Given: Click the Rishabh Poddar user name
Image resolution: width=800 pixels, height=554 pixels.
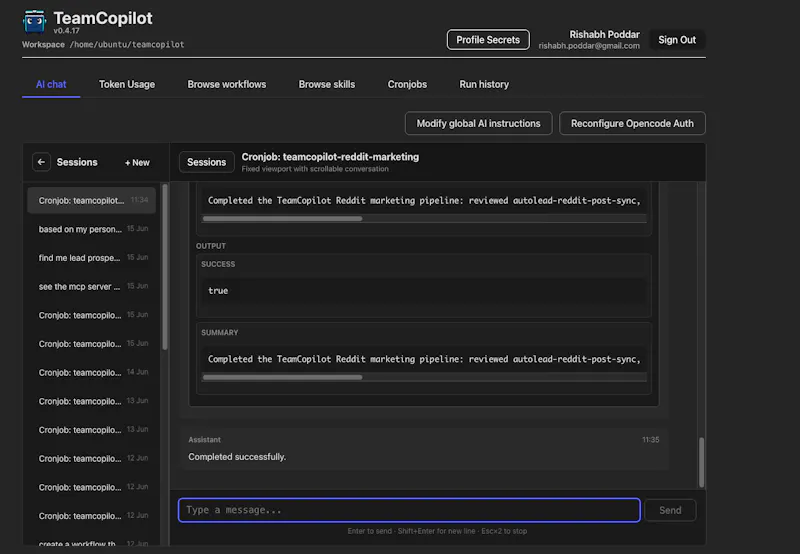Looking at the screenshot, I should click(x=604, y=34).
